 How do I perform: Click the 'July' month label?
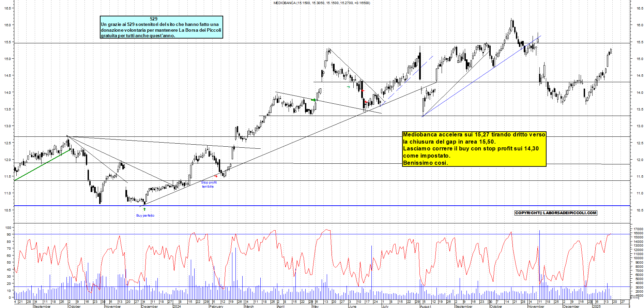(x=385, y=306)
